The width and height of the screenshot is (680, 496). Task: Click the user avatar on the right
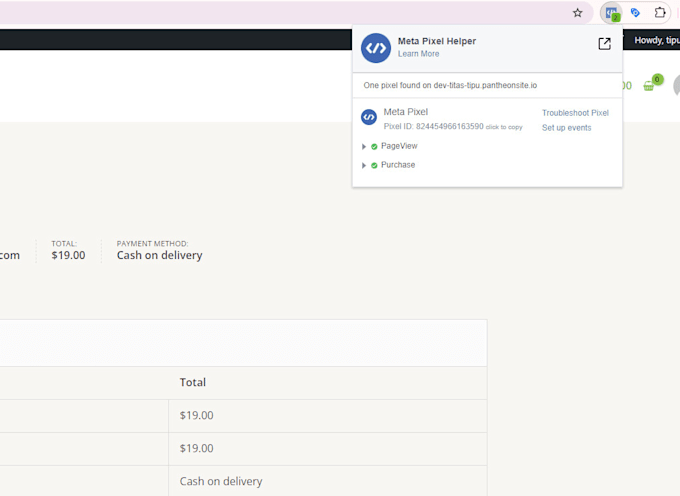tap(677, 86)
